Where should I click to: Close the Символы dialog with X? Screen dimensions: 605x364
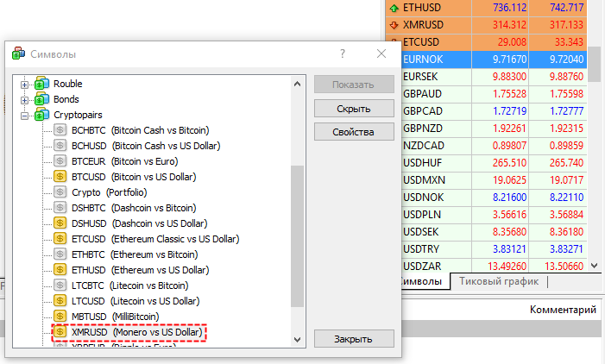(x=381, y=53)
